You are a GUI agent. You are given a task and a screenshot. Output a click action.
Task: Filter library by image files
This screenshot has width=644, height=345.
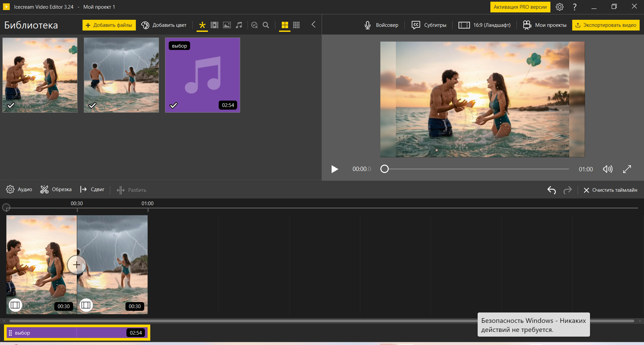tap(227, 25)
